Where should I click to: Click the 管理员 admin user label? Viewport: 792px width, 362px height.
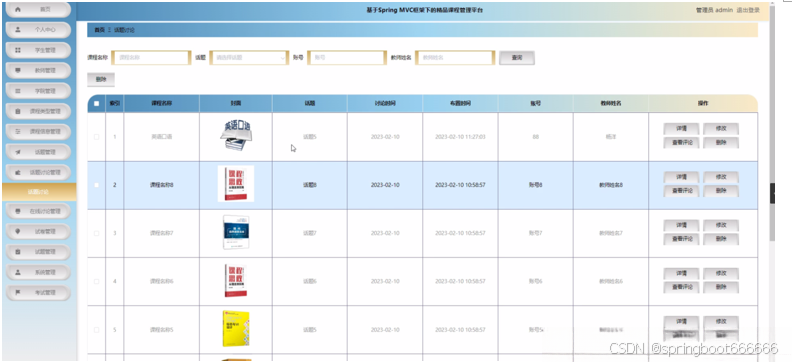714,10
